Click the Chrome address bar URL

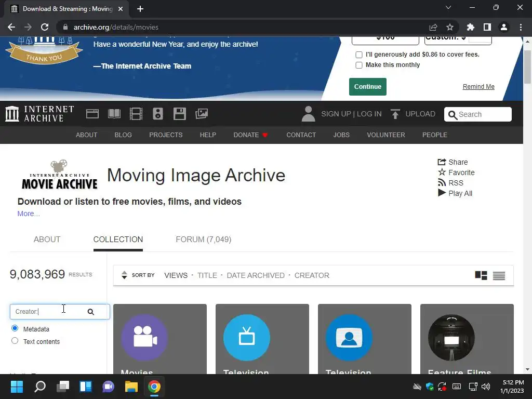[x=116, y=27]
